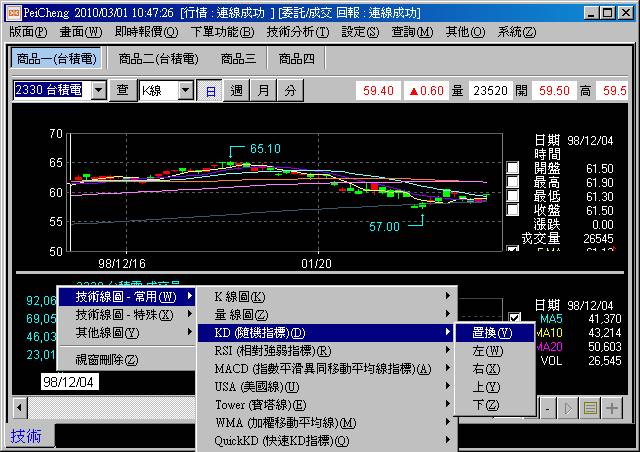Open the 畫面(W) menu
Screen dimensions: 640x452
point(81,31)
